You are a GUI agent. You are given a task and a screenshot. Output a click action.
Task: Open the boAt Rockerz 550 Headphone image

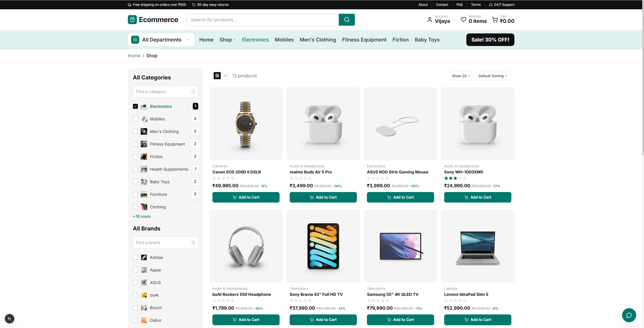(x=246, y=246)
